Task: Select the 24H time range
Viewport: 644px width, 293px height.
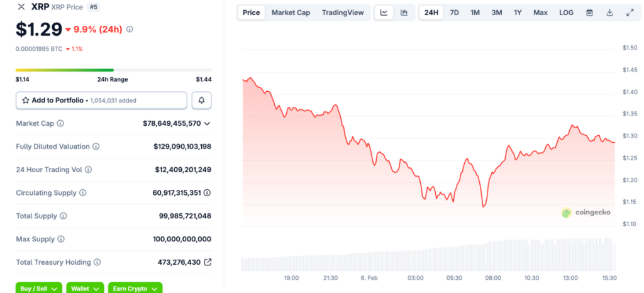Action: click(x=431, y=13)
